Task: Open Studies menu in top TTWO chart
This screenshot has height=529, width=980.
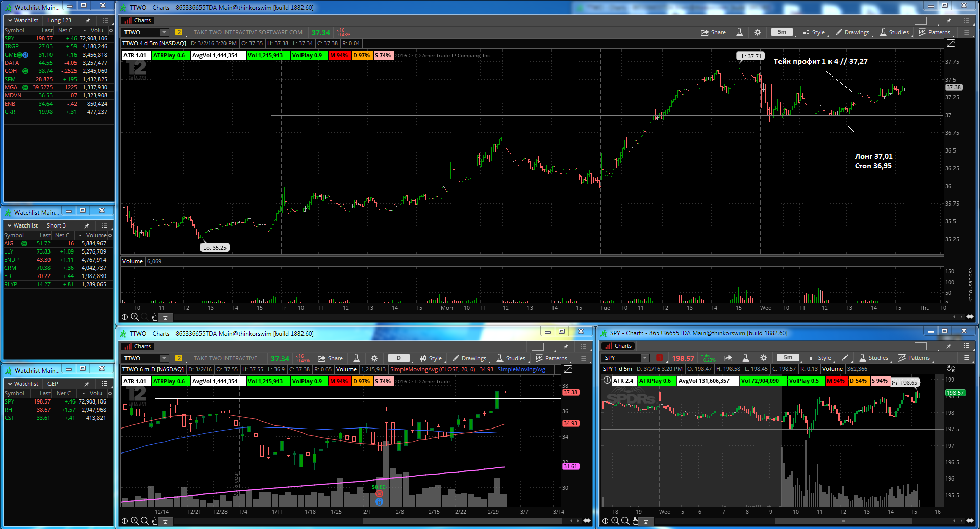Action: pos(894,32)
